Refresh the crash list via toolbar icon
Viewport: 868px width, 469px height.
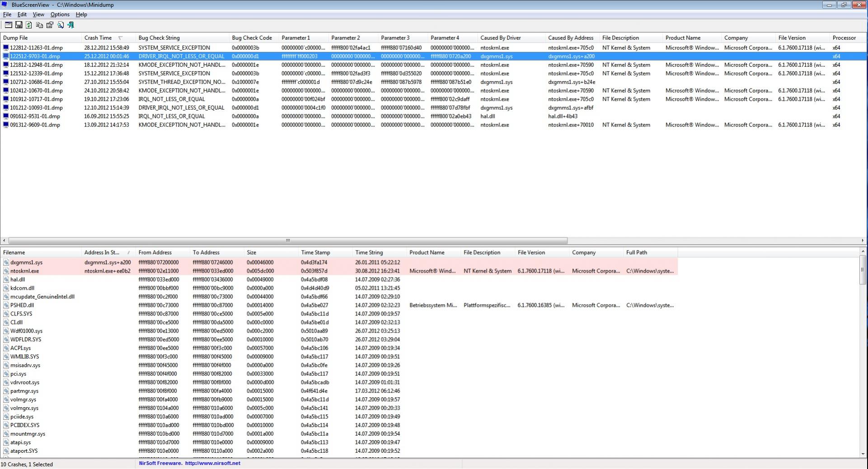(x=29, y=25)
